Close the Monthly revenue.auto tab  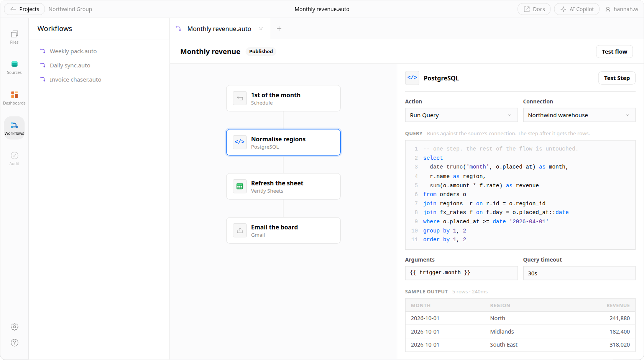coord(261,29)
